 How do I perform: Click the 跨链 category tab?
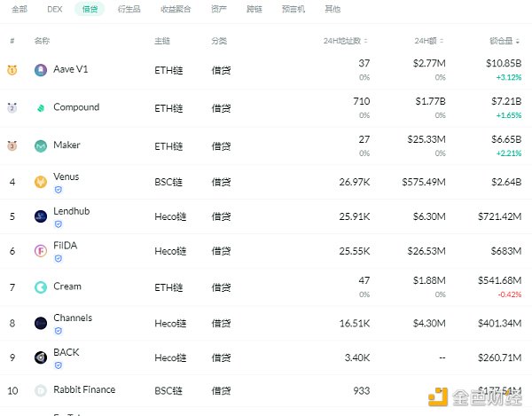tap(255, 9)
